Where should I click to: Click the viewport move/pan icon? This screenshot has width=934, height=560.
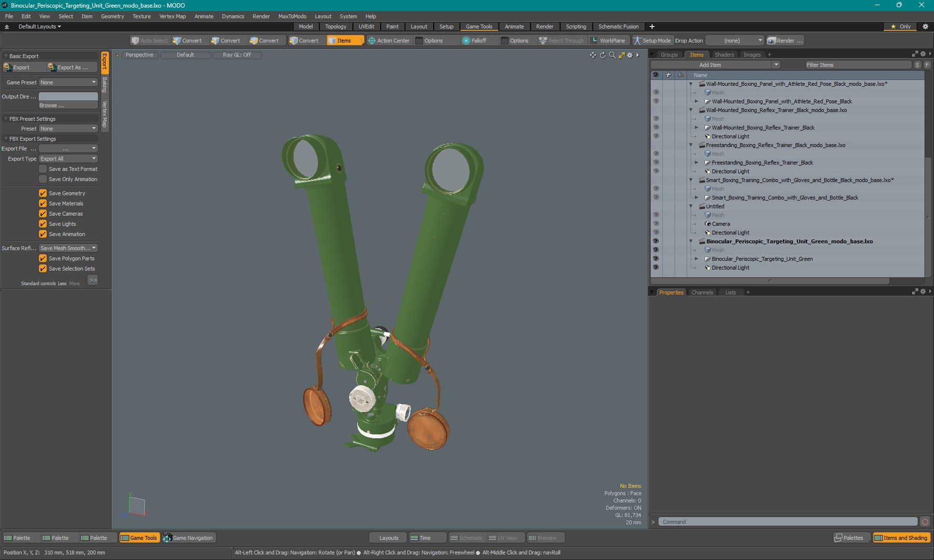pos(593,55)
